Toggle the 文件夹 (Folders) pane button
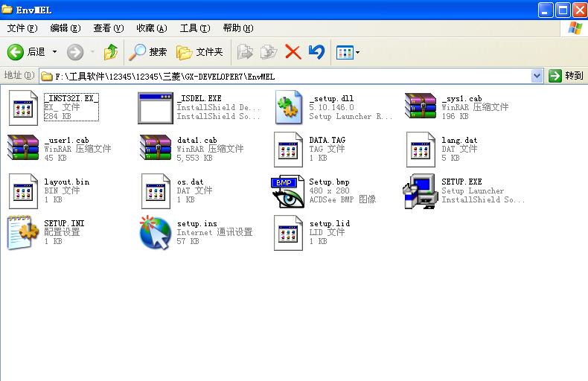The image size is (588, 381). tap(199, 52)
